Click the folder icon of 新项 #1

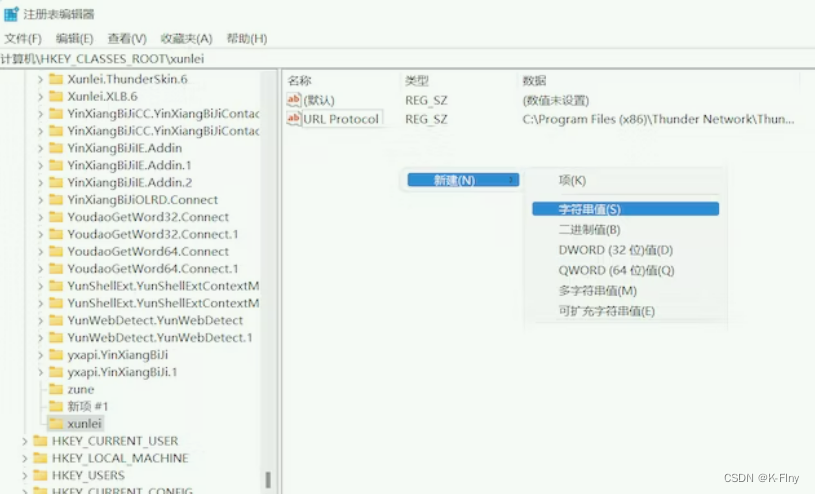[x=56, y=406]
